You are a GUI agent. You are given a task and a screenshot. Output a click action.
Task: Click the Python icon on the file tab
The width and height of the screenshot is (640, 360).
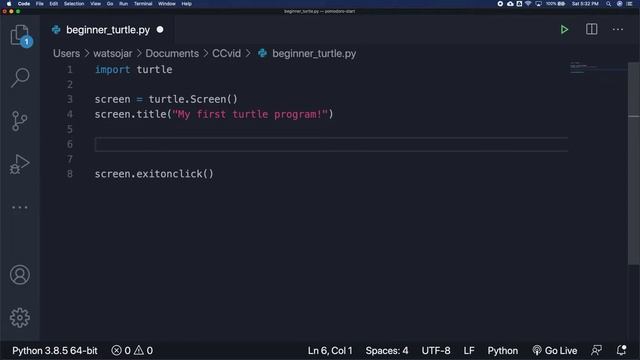pos(56,30)
